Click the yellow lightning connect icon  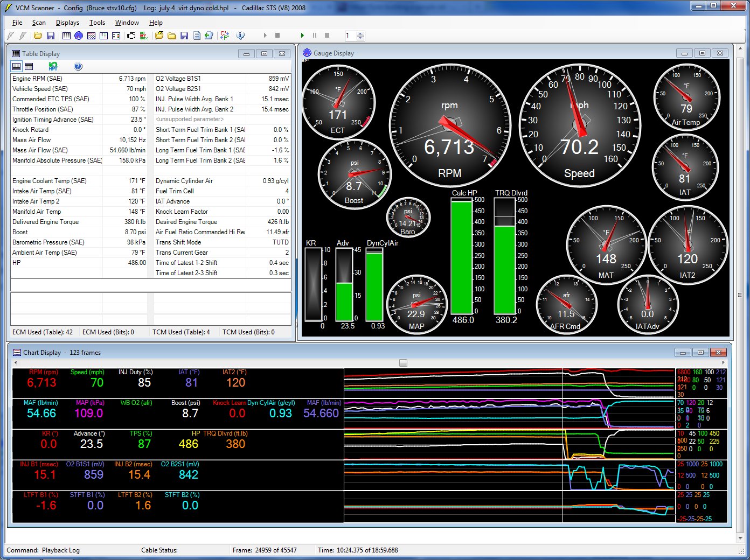tap(158, 36)
